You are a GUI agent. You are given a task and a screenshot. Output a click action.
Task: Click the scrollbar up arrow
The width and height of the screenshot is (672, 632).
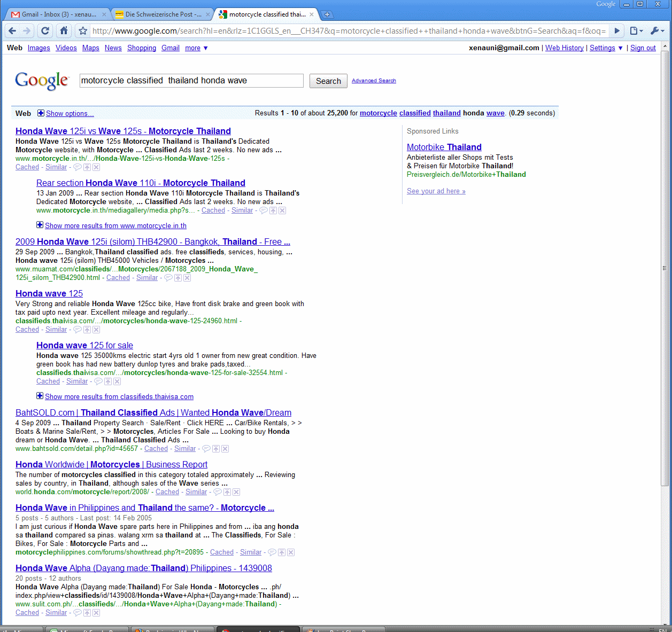click(x=665, y=46)
